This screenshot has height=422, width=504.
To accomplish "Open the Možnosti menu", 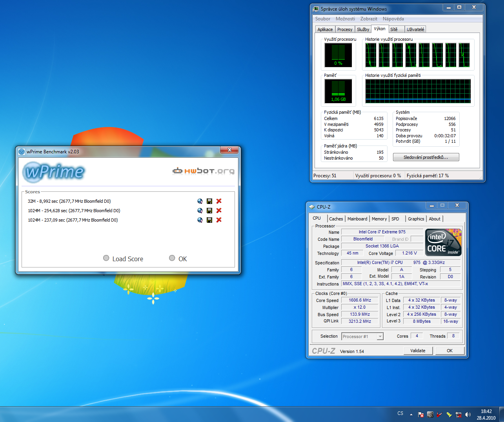I will (345, 19).
